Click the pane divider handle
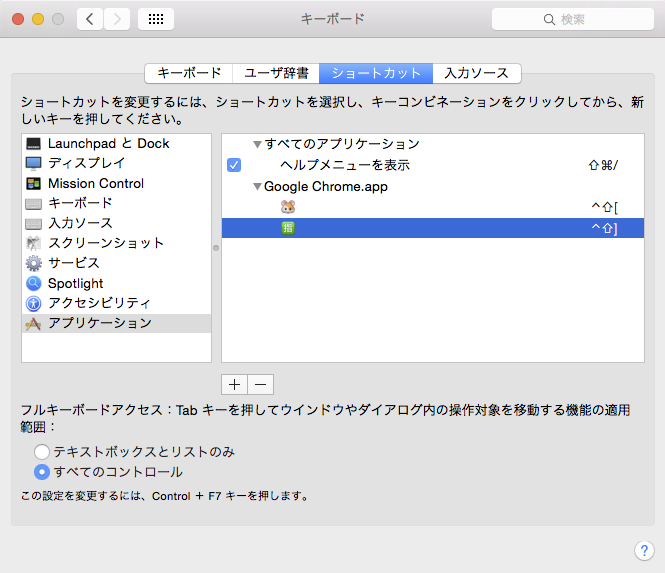The image size is (665, 573). point(216,248)
